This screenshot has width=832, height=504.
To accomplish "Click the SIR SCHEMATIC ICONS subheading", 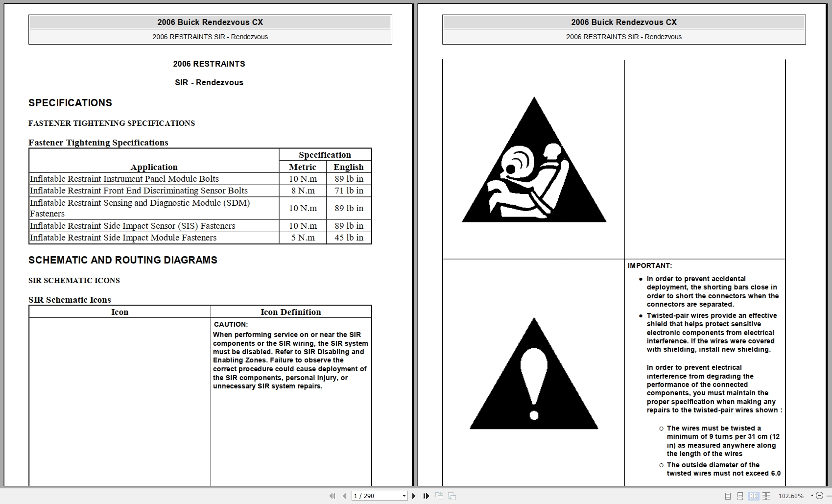I will (x=74, y=281).
